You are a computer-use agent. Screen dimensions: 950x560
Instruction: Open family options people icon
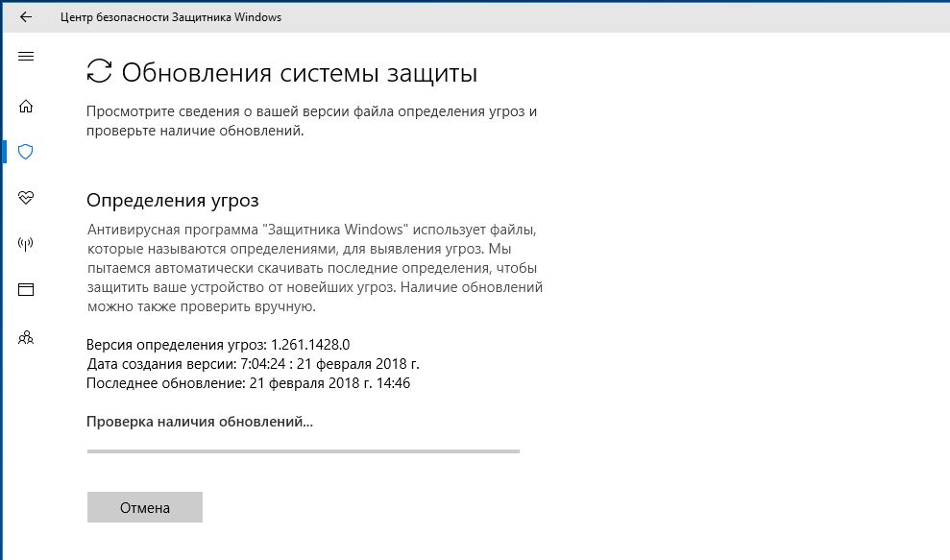(25, 337)
